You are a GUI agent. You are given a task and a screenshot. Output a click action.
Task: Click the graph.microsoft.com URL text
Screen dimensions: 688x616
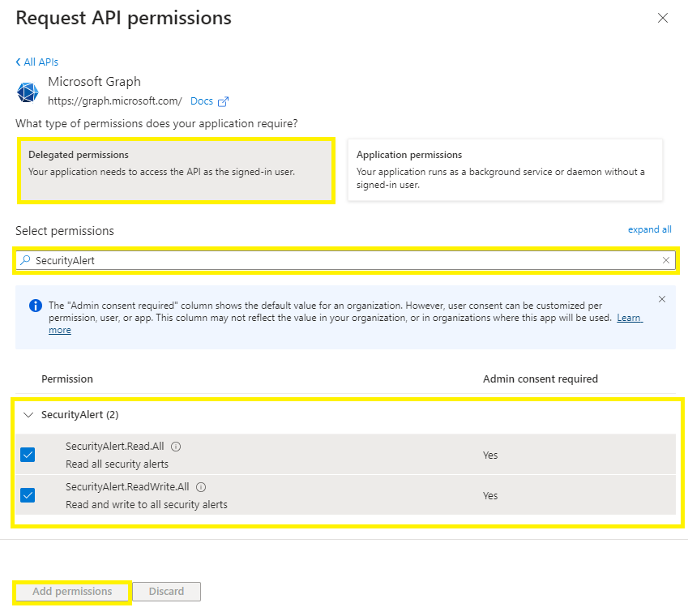tap(114, 101)
